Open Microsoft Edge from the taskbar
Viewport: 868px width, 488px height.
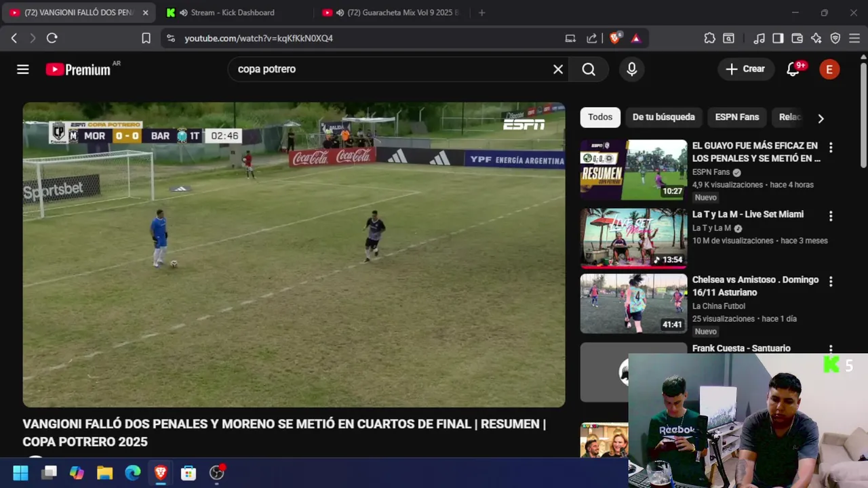(133, 472)
